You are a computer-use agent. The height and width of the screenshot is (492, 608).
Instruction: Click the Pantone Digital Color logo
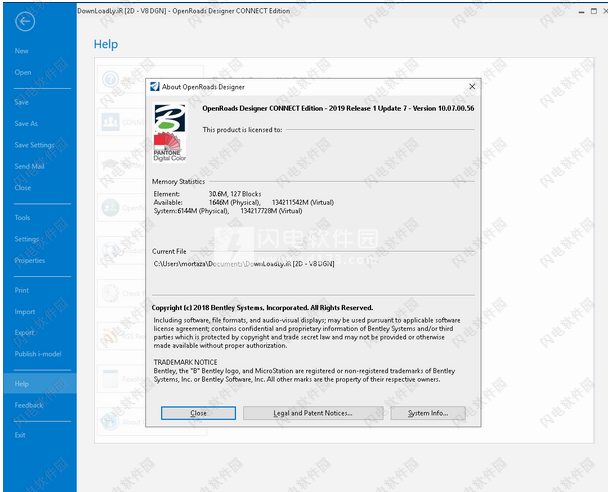coord(169,147)
